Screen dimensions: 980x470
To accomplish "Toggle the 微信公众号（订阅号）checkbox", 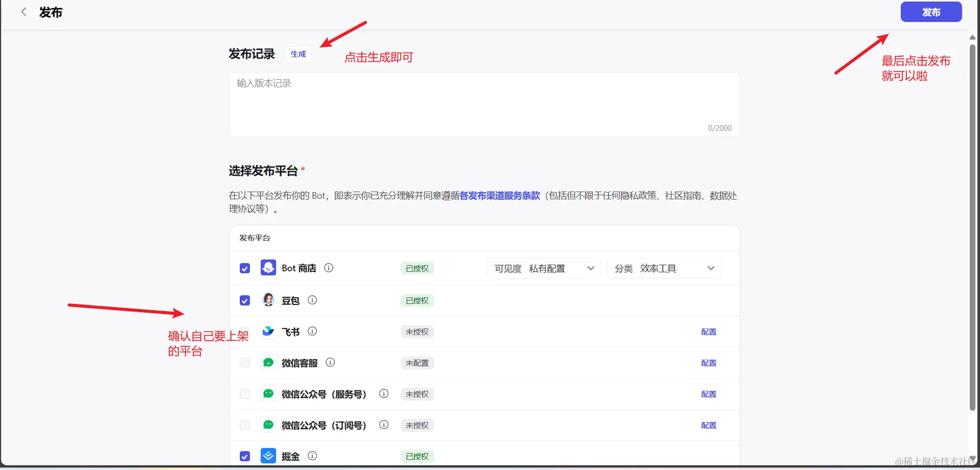I will (x=245, y=425).
